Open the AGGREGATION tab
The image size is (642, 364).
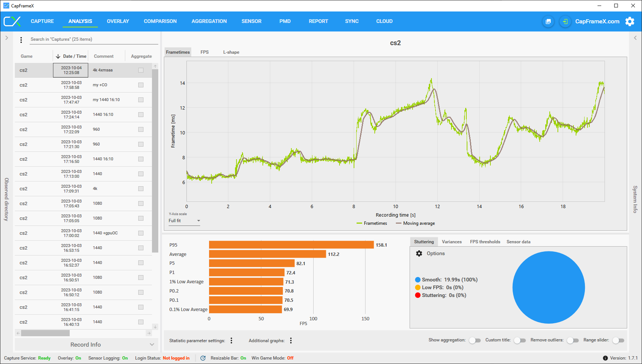(x=209, y=21)
